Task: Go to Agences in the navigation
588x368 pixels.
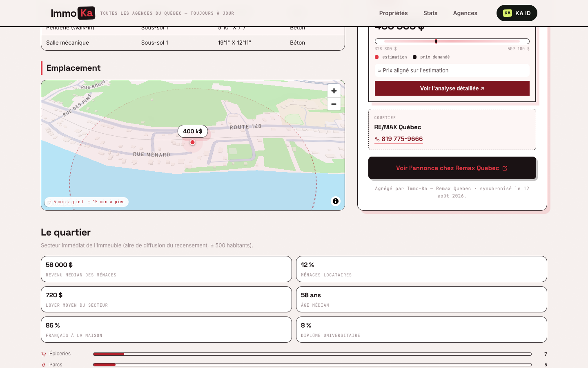Action: pyautogui.click(x=465, y=13)
